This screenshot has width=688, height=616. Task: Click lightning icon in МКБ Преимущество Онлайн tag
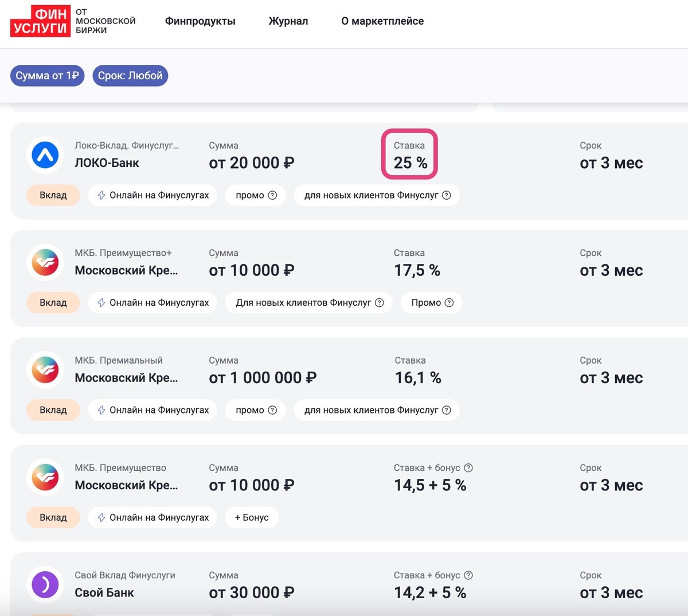pos(101,517)
